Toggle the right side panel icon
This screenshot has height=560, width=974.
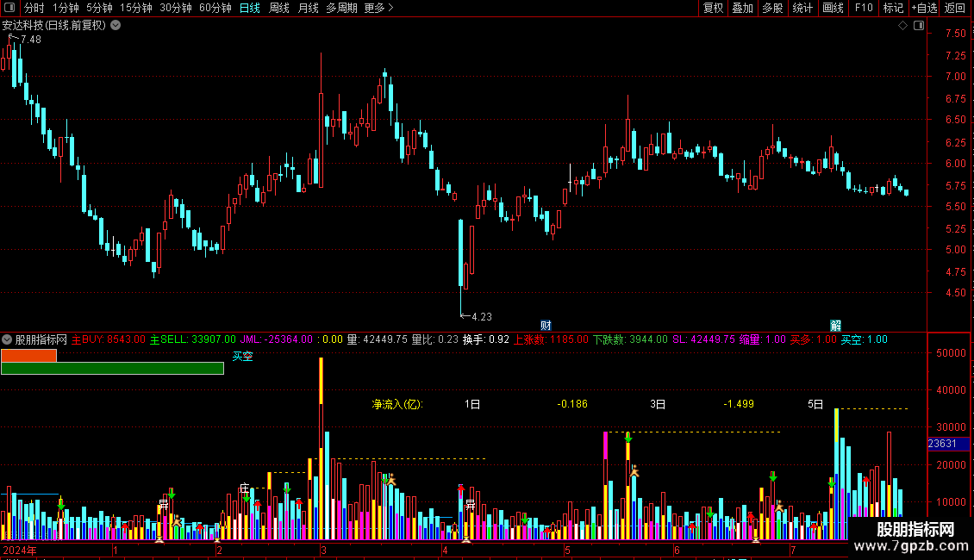click(x=919, y=26)
